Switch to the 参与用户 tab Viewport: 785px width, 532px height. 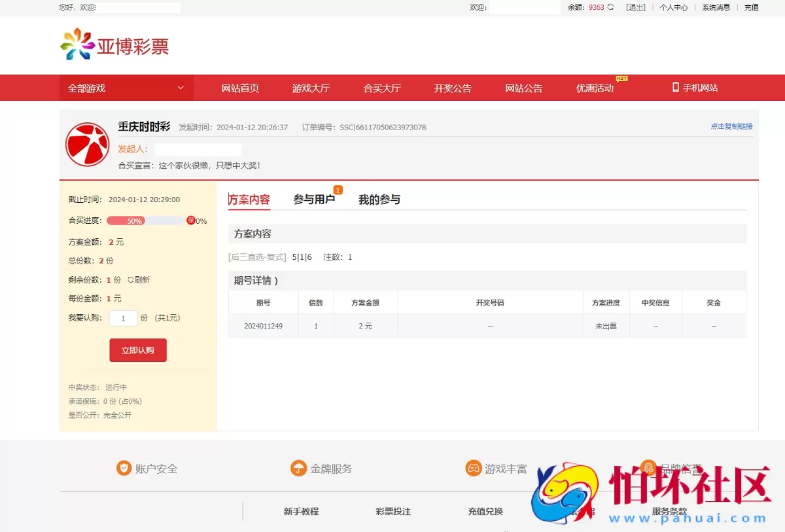(x=315, y=198)
